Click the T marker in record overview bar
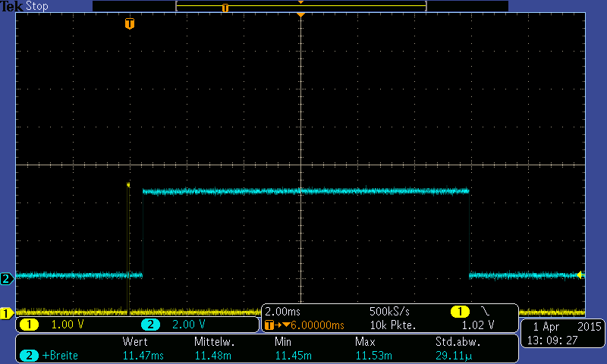The width and height of the screenshot is (607, 364). coord(225,8)
